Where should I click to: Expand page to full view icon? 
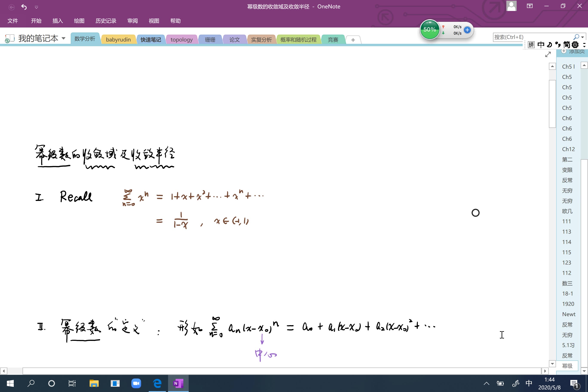[548, 54]
